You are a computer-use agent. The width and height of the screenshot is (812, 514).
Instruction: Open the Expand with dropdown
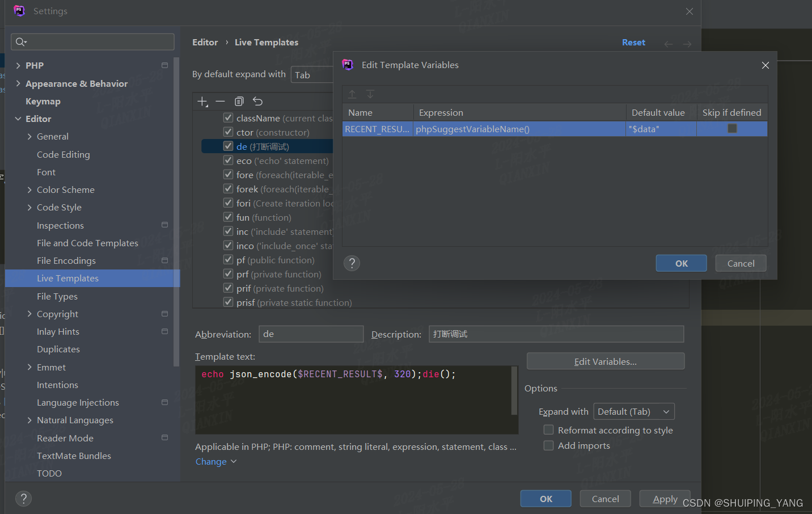point(634,411)
